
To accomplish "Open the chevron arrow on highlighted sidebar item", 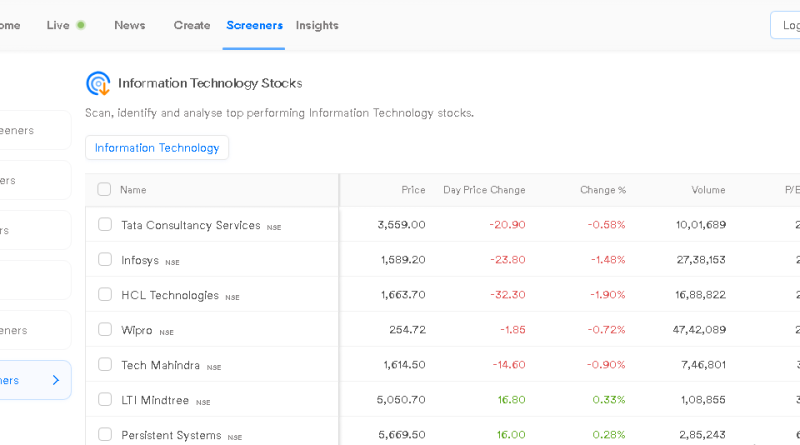I will pyautogui.click(x=56, y=380).
